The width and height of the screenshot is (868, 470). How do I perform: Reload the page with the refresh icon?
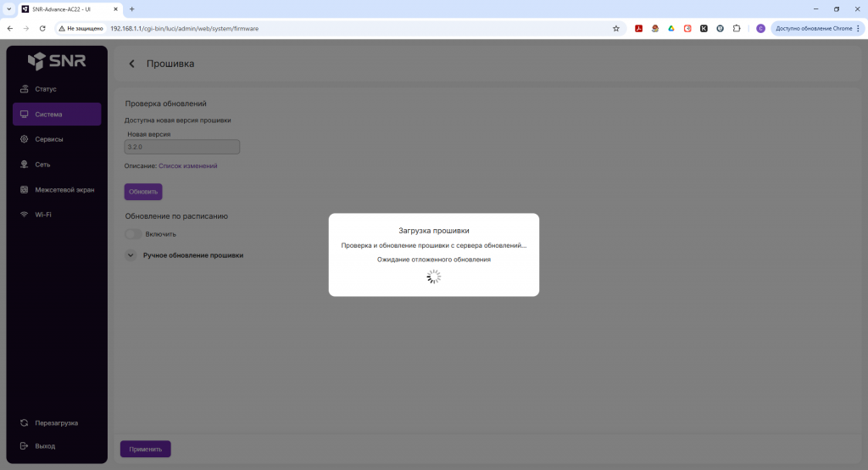click(42, 28)
